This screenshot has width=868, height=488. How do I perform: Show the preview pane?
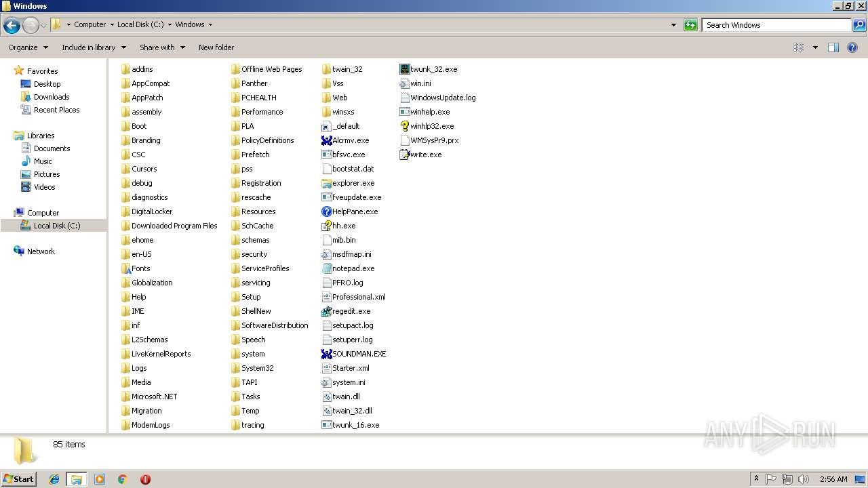click(x=833, y=47)
